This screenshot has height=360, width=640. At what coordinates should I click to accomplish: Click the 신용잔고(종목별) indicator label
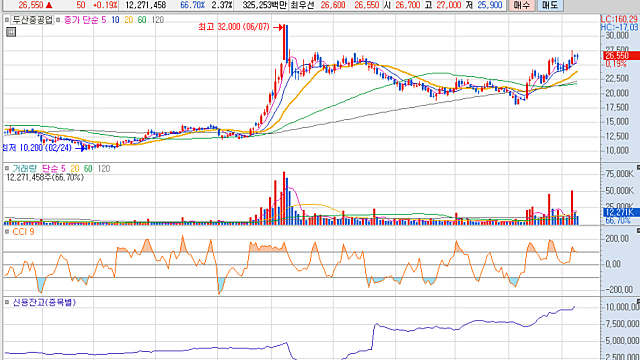point(44,302)
